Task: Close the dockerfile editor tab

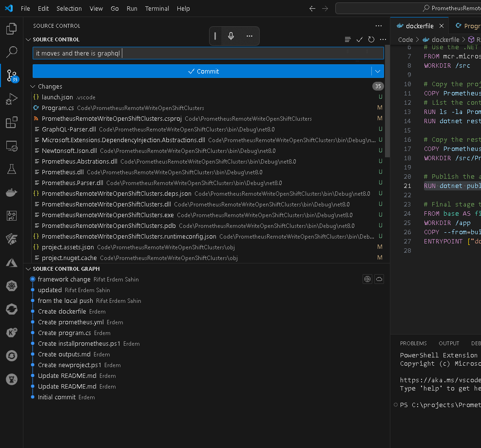Action: pos(442,26)
